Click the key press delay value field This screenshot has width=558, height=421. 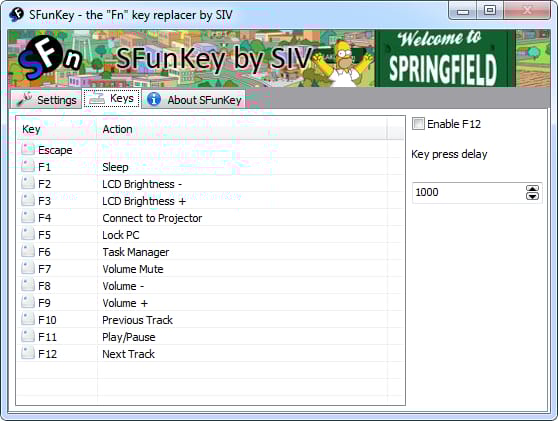(469, 193)
